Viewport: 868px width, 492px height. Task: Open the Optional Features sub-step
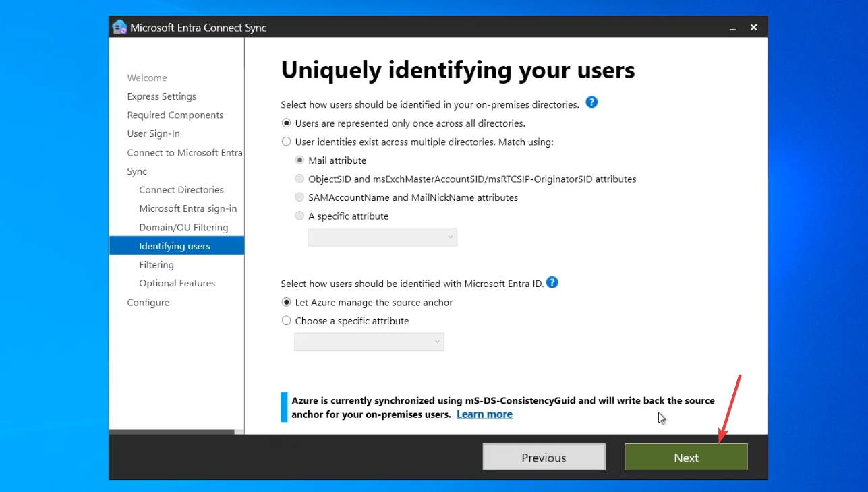[x=177, y=283]
